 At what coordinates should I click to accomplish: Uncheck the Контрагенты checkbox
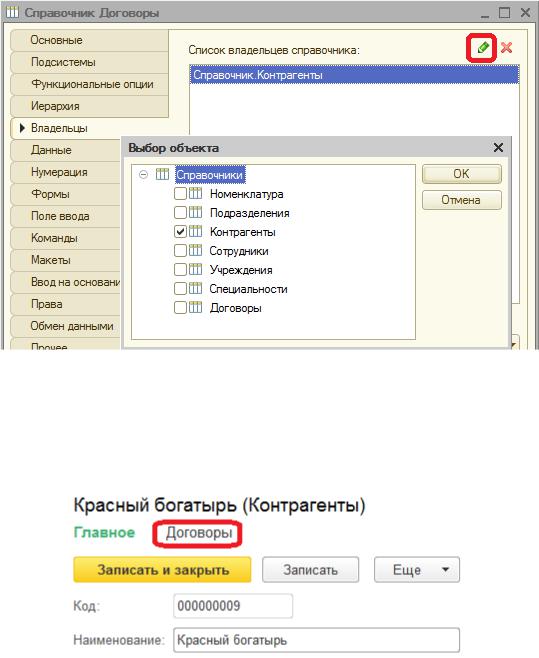[180, 232]
